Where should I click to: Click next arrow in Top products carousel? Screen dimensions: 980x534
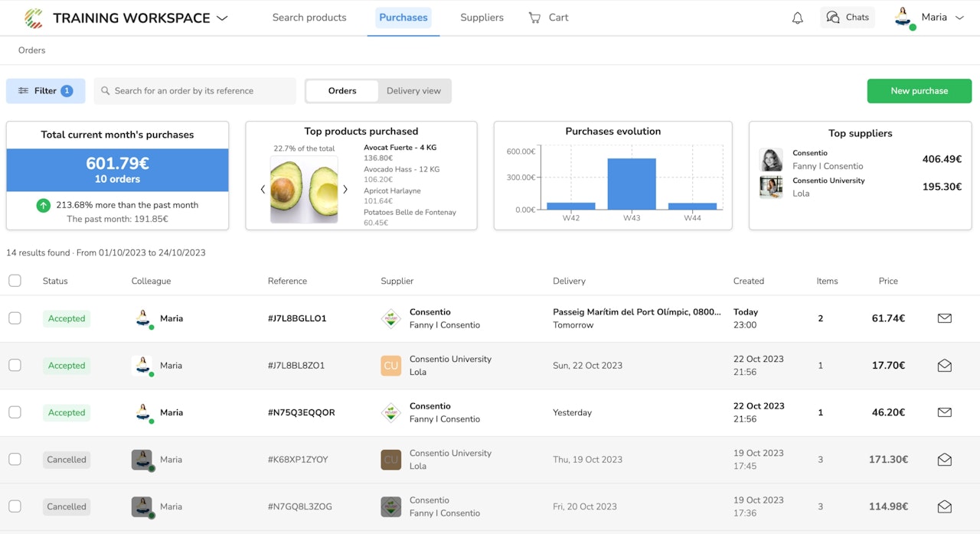(345, 189)
